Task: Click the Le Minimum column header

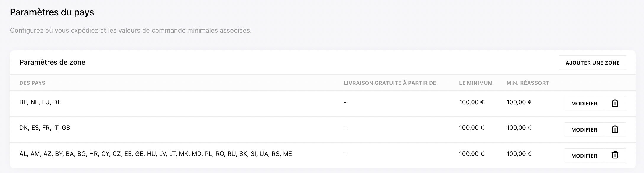Action: (x=476, y=83)
